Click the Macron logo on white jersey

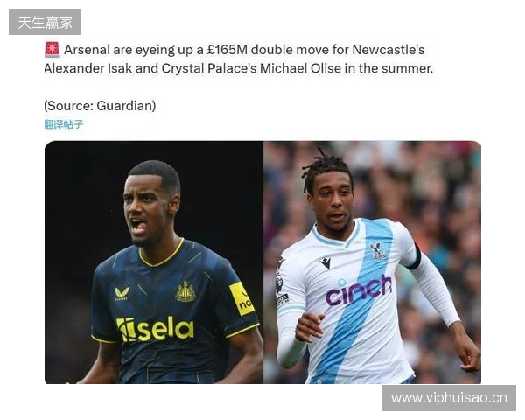325,263
